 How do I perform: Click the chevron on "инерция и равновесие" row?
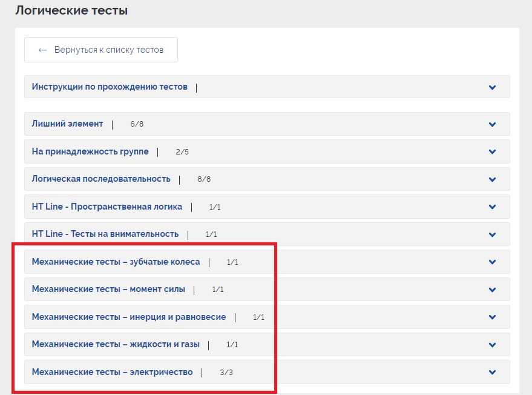click(492, 317)
